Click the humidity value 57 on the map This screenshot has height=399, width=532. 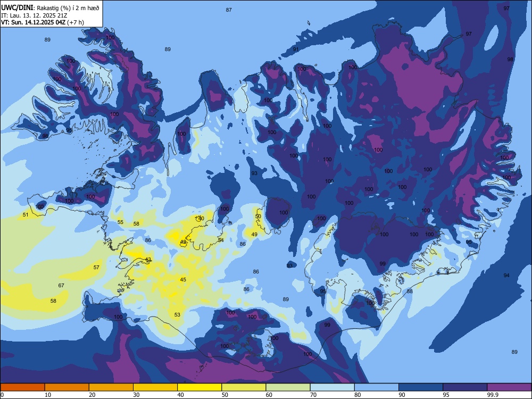[96, 268]
